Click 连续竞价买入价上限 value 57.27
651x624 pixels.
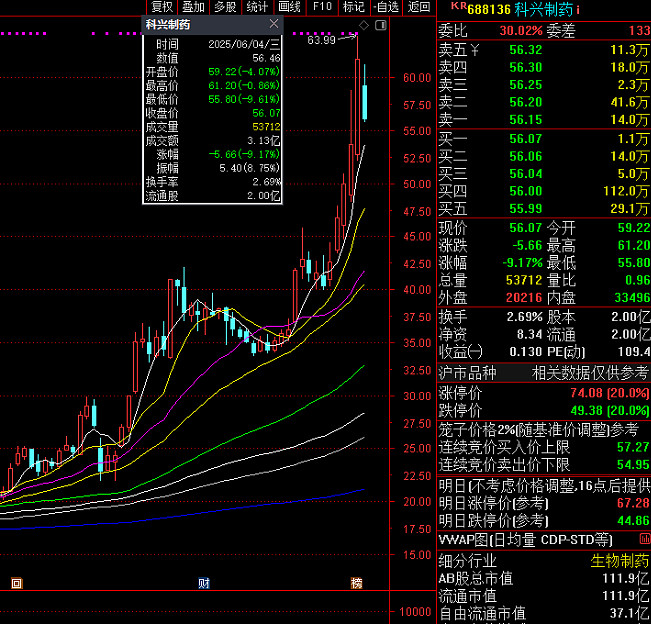coord(633,447)
